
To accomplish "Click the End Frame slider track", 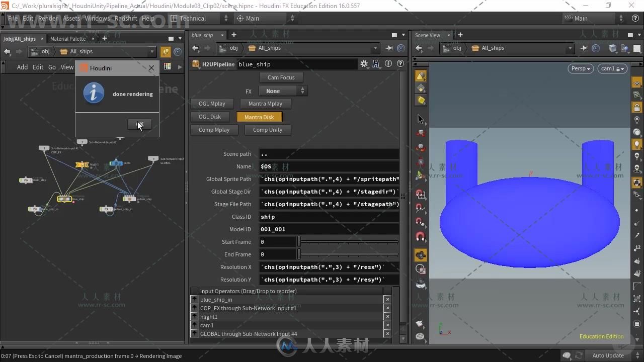I will click(x=348, y=254).
